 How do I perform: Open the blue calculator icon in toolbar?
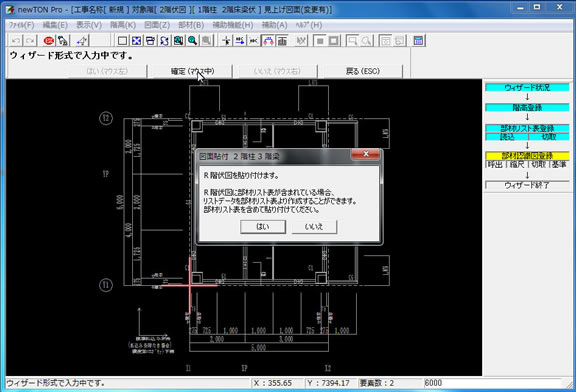pyautogui.click(x=418, y=40)
